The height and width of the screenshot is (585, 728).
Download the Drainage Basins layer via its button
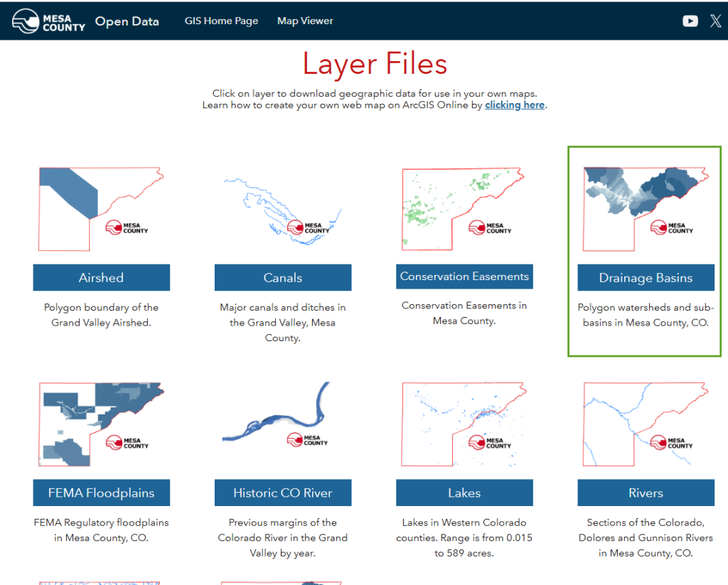(645, 277)
